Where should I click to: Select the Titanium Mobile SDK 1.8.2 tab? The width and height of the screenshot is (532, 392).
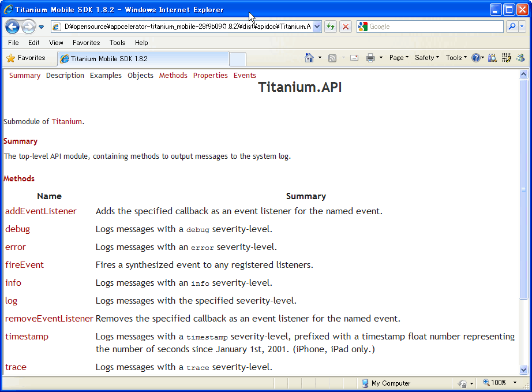[143, 59]
